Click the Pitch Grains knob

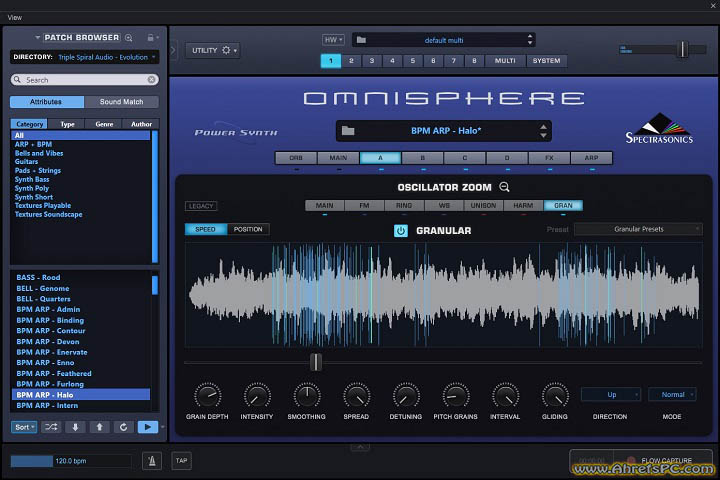tap(456, 395)
